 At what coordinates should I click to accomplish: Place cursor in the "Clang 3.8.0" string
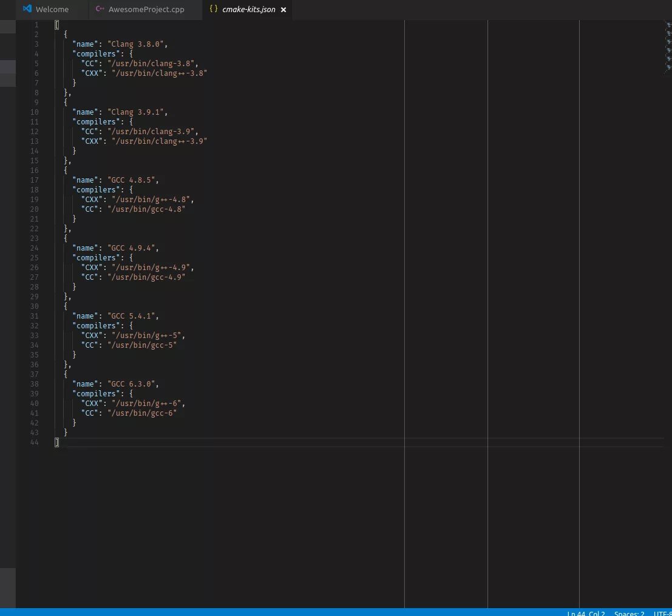click(x=135, y=44)
